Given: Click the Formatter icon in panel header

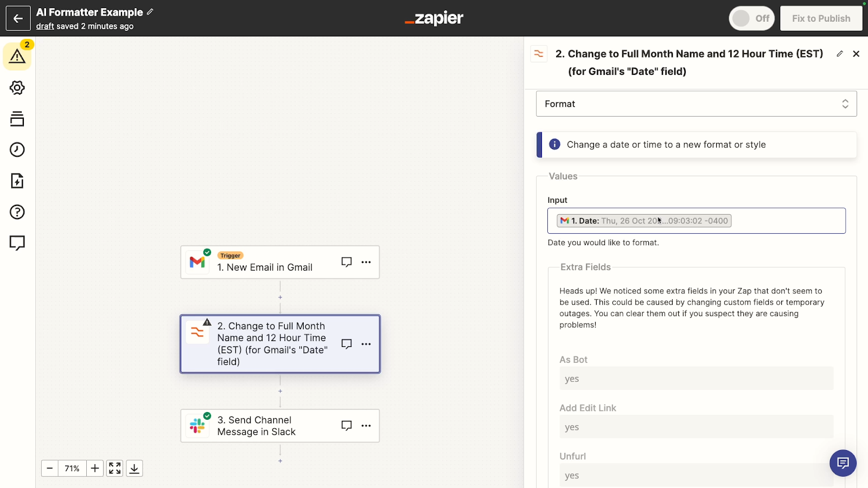Looking at the screenshot, I should pyautogui.click(x=539, y=54).
